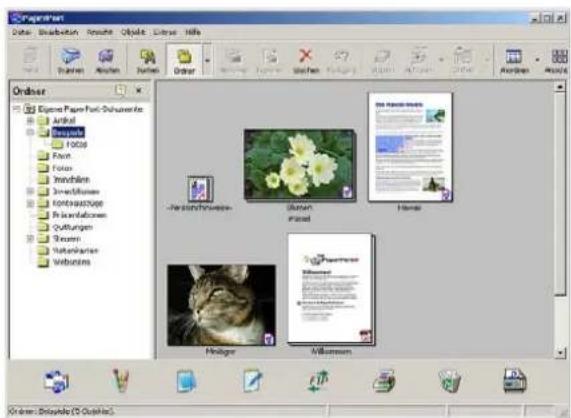The image size is (571, 418).
Task: Open the dropdown arrow beside Anordnen
Action: [x=537, y=60]
